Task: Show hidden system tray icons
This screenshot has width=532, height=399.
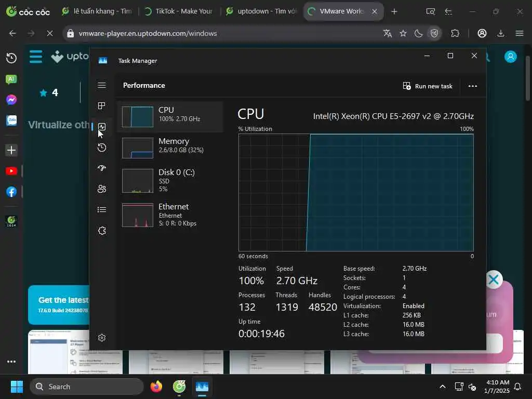Action: point(443,387)
